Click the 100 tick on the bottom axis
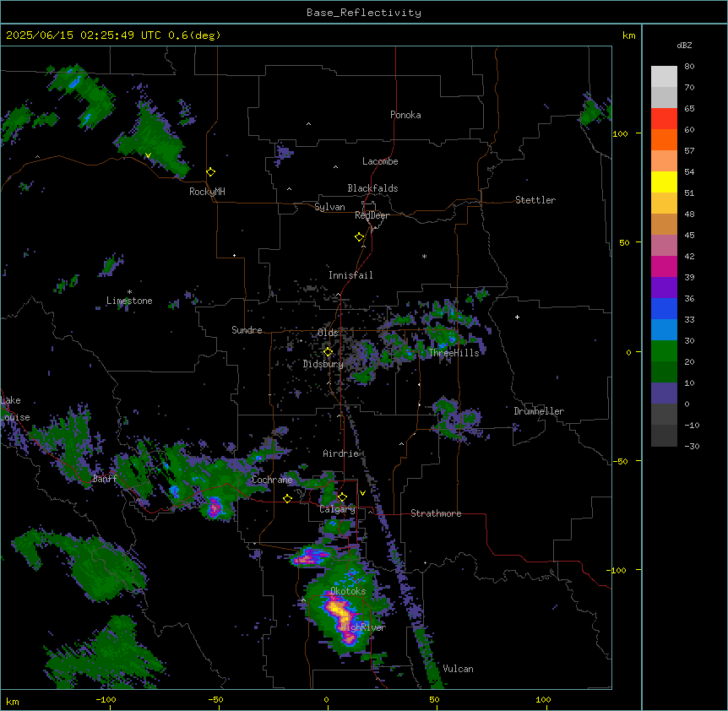The height and width of the screenshot is (711, 728). (x=544, y=699)
